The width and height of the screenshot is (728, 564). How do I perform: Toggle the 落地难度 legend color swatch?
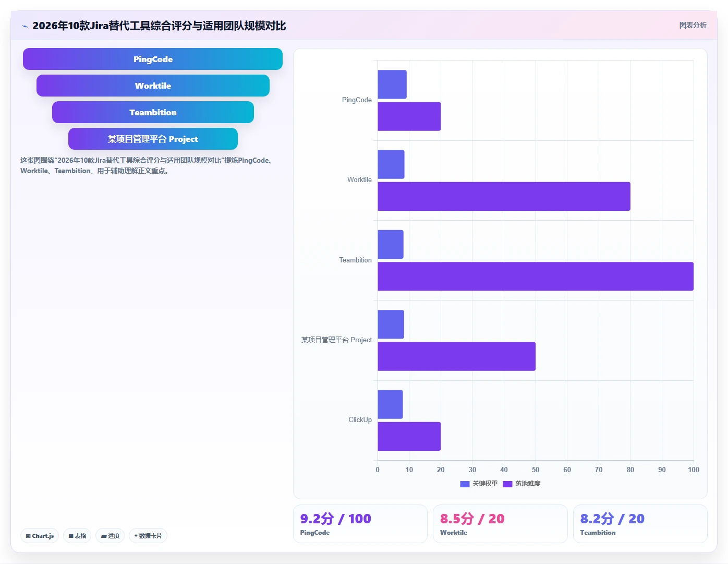507,484
